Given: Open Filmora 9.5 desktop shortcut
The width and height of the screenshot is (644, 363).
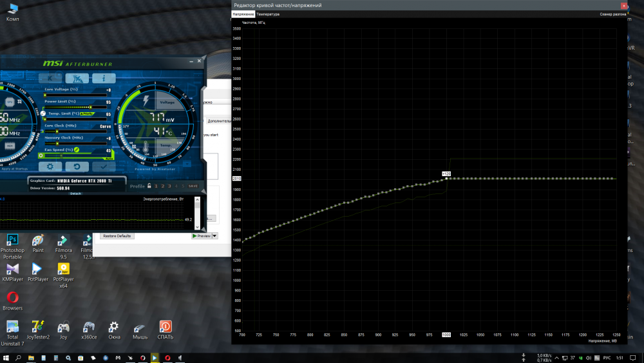Looking at the screenshot, I should click(63, 247).
